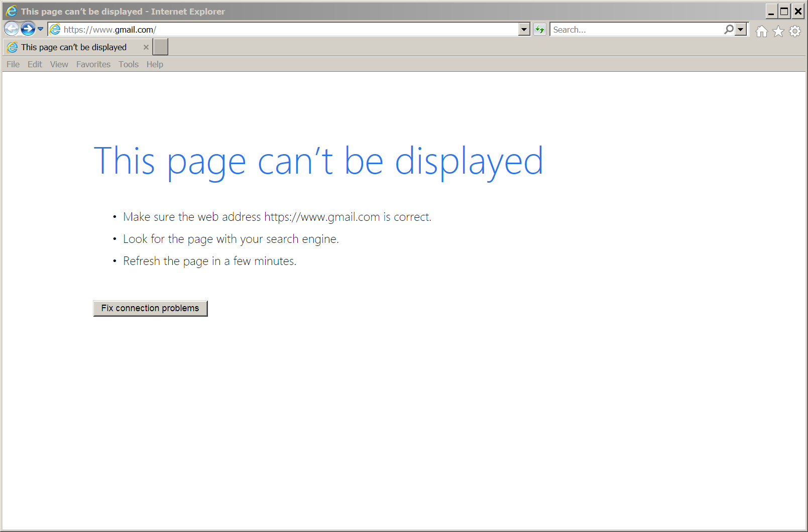Open the View menu
The image size is (808, 532).
pos(59,64)
